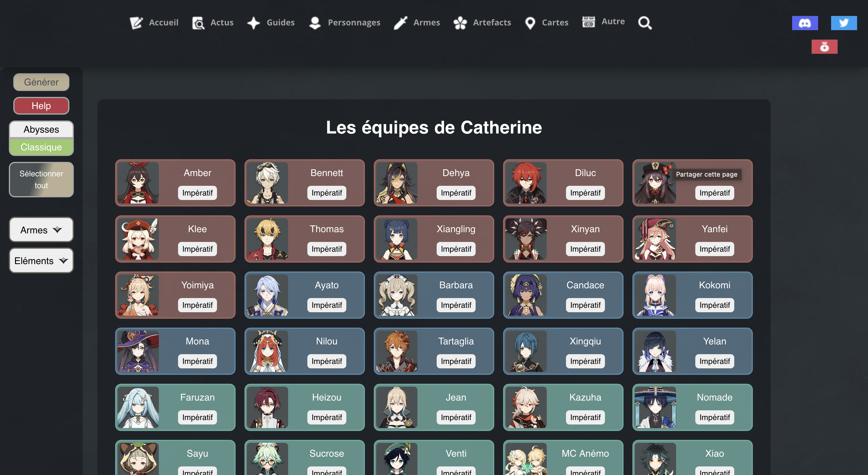Open Cartes menu item

tap(555, 22)
